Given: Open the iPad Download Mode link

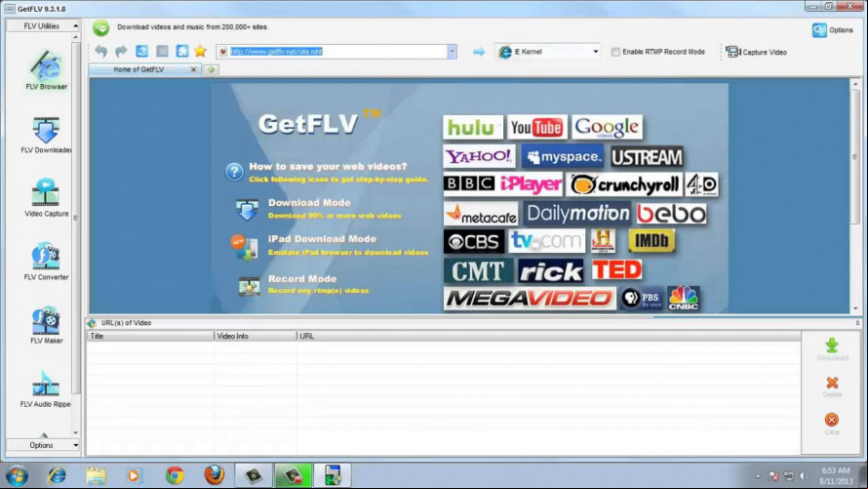Looking at the screenshot, I should pyautogui.click(x=322, y=239).
